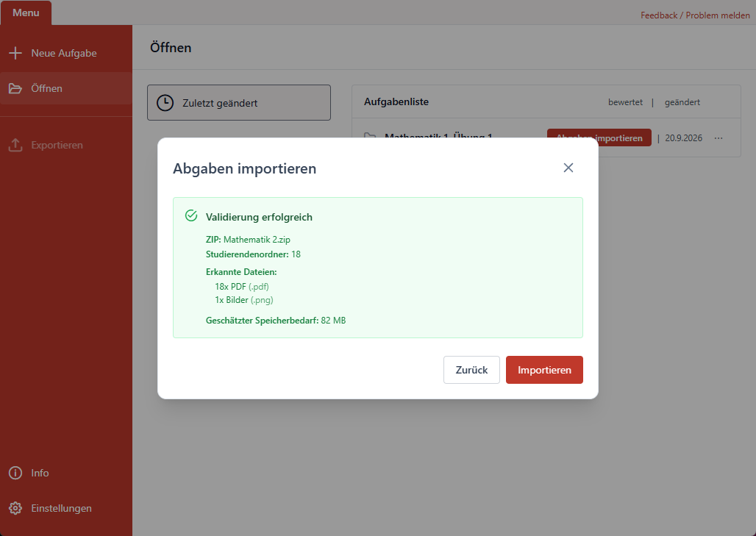Click the clock icon in Zuletzt geändert

pos(165,103)
